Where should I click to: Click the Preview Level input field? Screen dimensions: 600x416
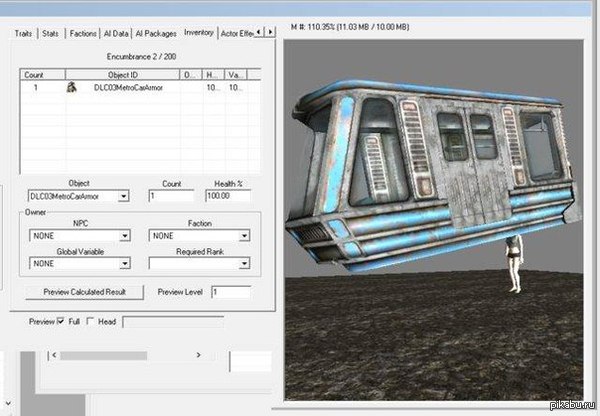point(231,292)
